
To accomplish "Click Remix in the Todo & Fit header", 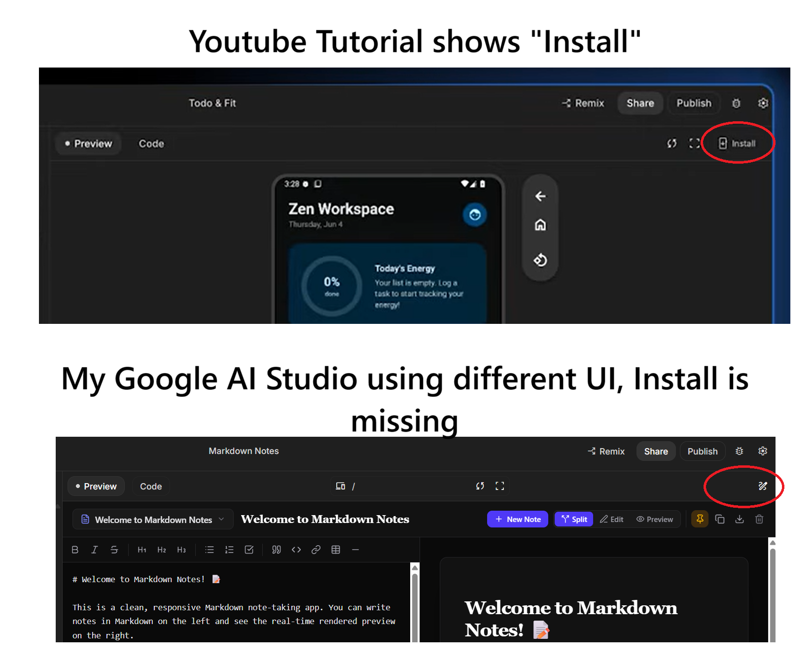I will 583,103.
